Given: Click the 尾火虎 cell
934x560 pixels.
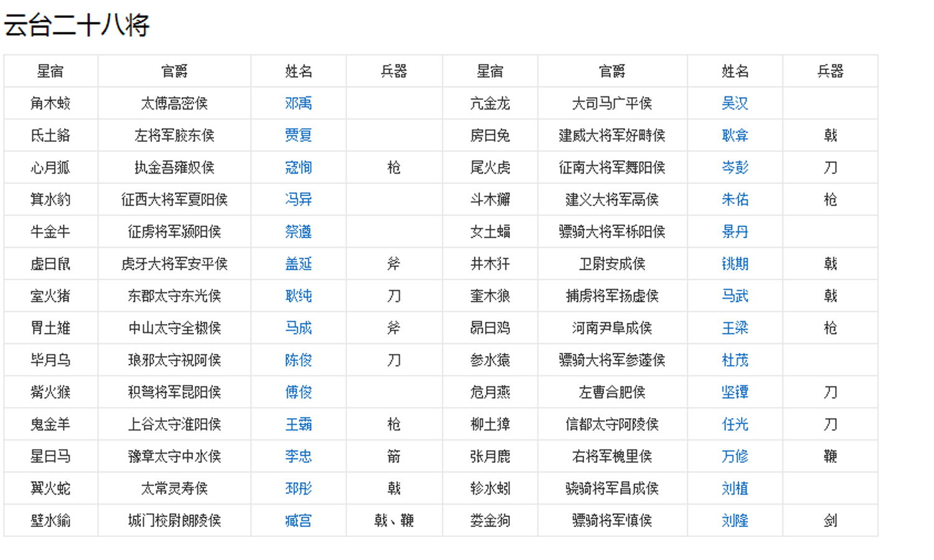Looking at the screenshot, I should 490,167.
